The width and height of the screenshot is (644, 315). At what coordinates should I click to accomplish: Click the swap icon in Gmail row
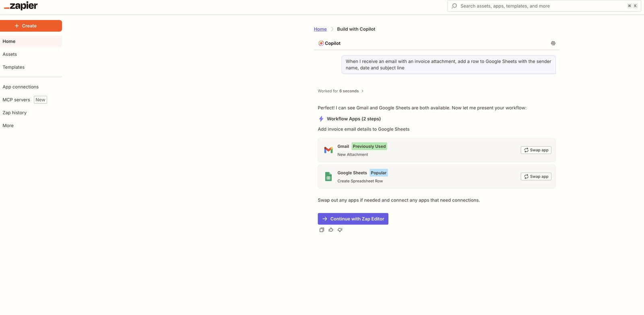[x=526, y=150]
